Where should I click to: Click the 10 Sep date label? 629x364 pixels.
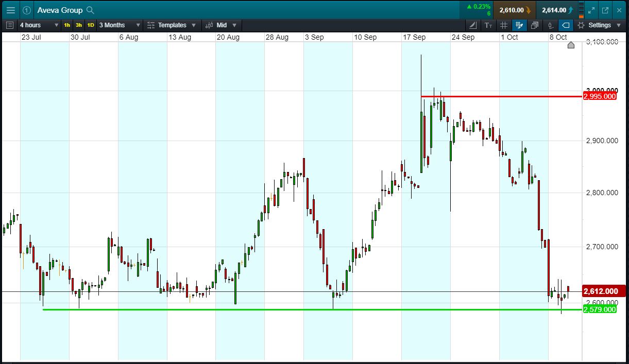[x=365, y=37]
